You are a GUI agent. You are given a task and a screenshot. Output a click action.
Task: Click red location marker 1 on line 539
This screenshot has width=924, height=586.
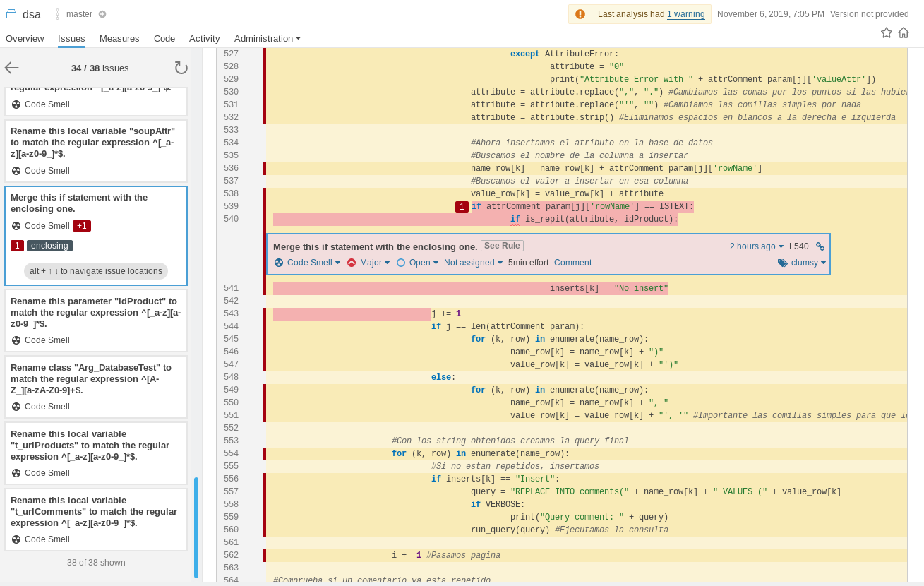point(462,207)
